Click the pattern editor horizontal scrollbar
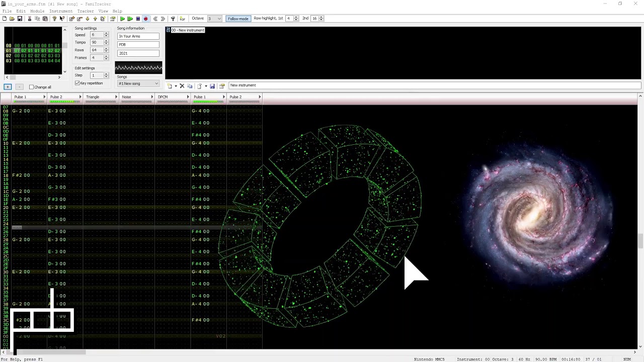Viewport: 644px width, 362px height. 319,352
